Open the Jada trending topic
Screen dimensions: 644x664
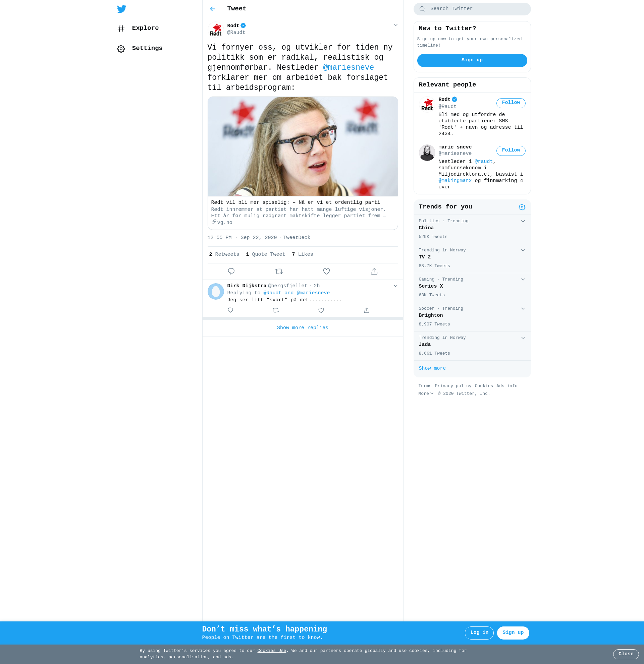pyautogui.click(x=472, y=346)
